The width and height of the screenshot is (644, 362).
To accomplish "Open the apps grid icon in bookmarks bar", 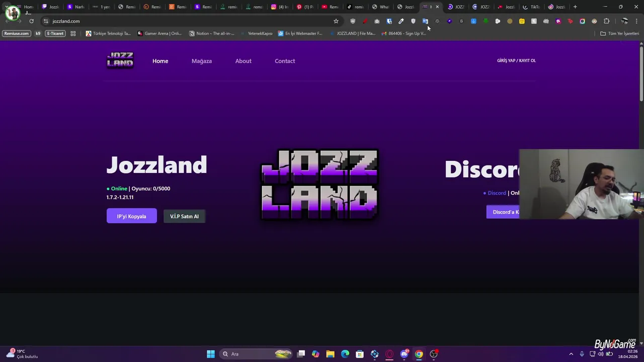I will [x=73, y=33].
